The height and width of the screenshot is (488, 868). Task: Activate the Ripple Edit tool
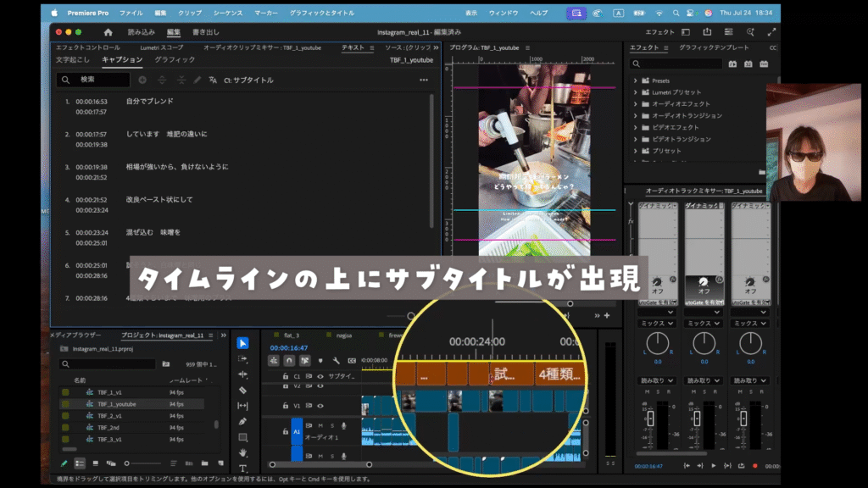pyautogui.click(x=242, y=374)
